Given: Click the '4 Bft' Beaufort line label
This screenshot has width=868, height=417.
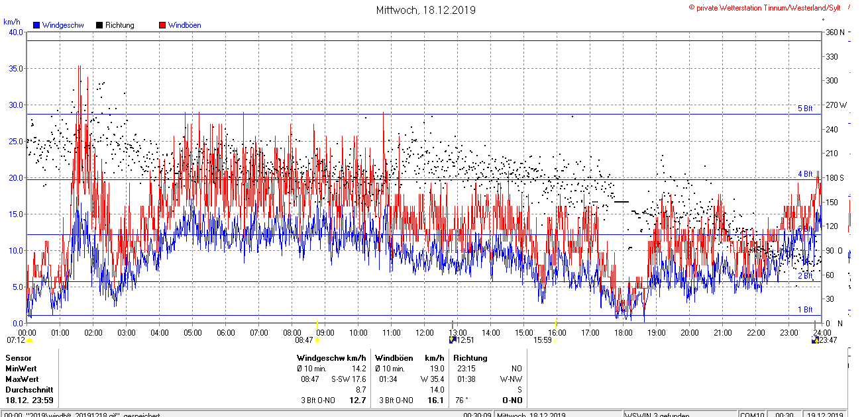Looking at the screenshot, I should click(805, 174).
